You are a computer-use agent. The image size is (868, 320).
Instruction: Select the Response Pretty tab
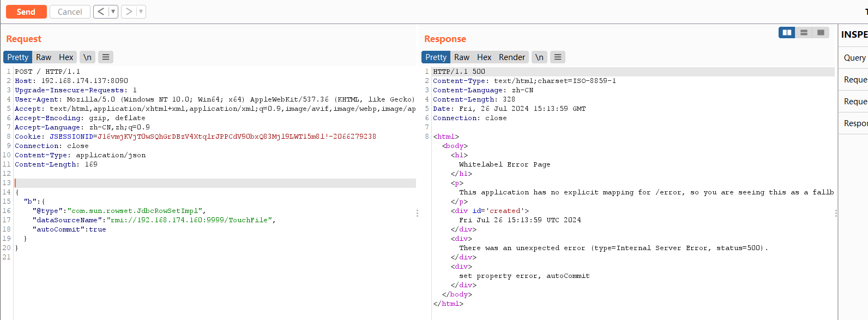(436, 57)
